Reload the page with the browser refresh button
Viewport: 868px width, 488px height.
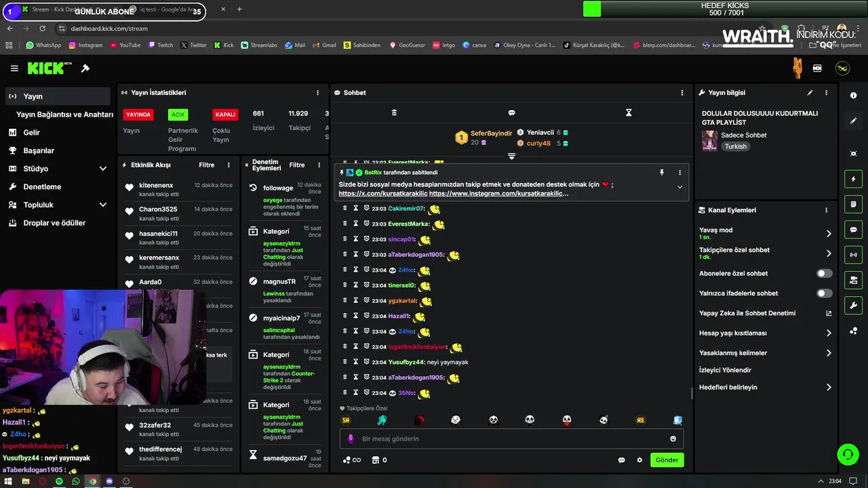42,28
